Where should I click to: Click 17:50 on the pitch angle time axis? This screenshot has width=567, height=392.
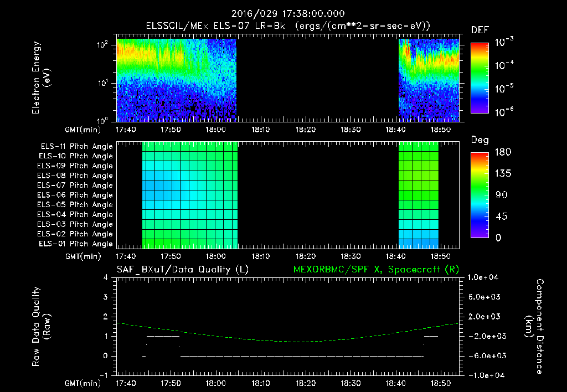171,256
